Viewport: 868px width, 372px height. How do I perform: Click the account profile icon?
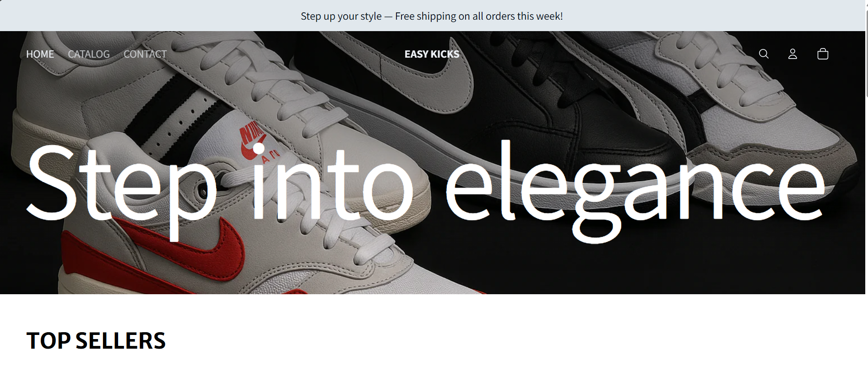point(792,54)
